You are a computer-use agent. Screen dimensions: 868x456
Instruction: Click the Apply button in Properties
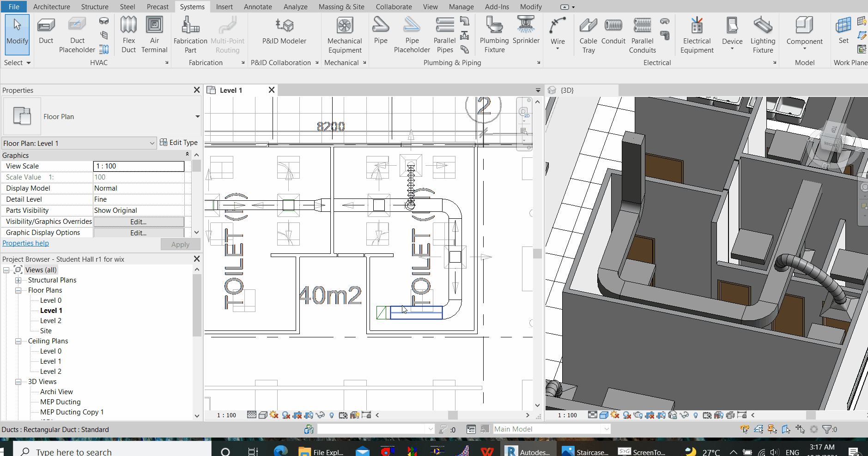pyautogui.click(x=180, y=245)
